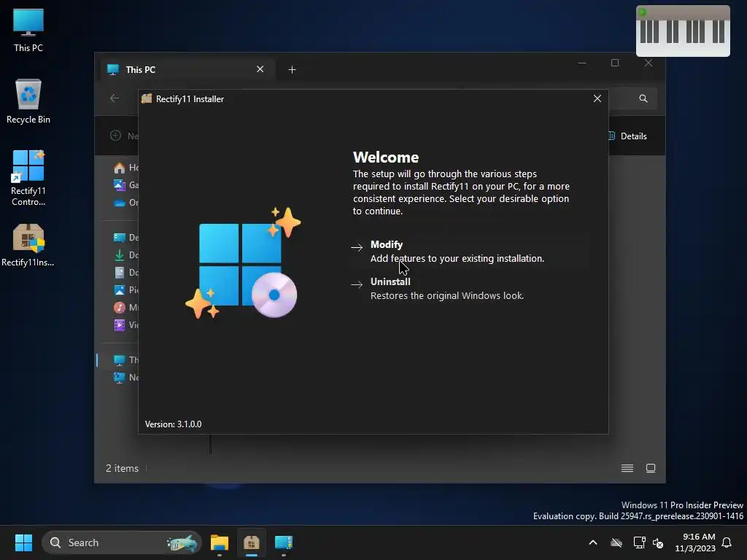747x560 pixels.
Task: Choose the Uninstall option in the installer
Action: [x=469, y=289]
